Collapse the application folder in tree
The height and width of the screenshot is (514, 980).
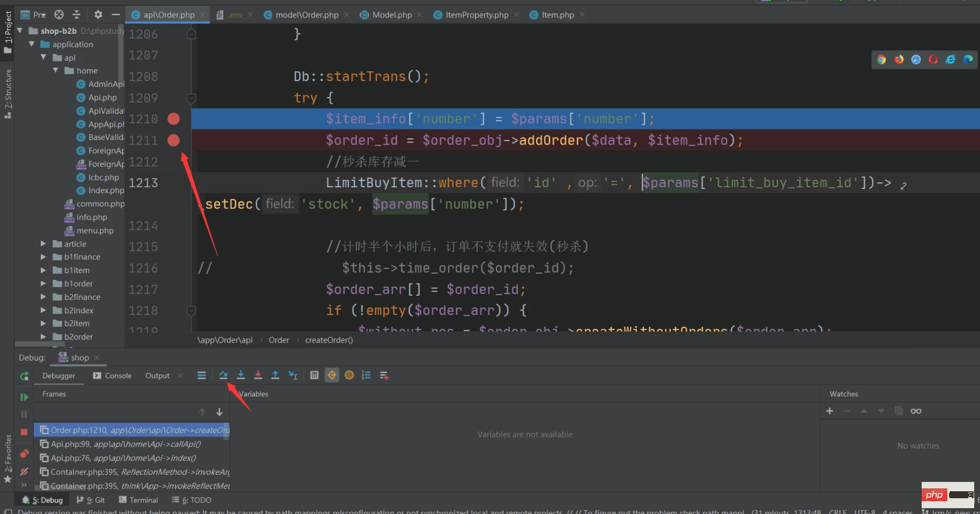tap(32, 44)
